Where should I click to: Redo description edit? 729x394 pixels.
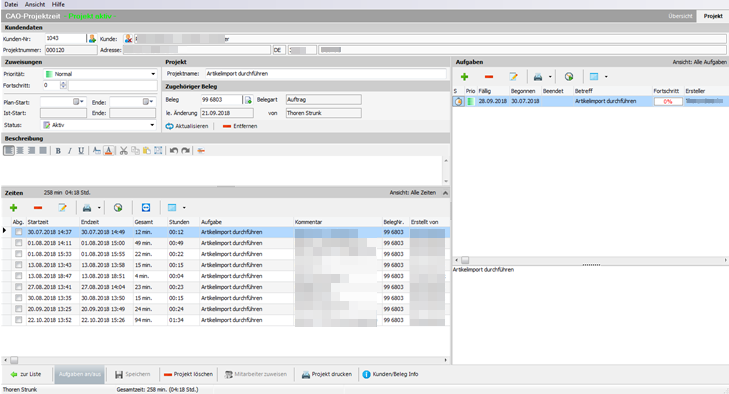(x=185, y=150)
